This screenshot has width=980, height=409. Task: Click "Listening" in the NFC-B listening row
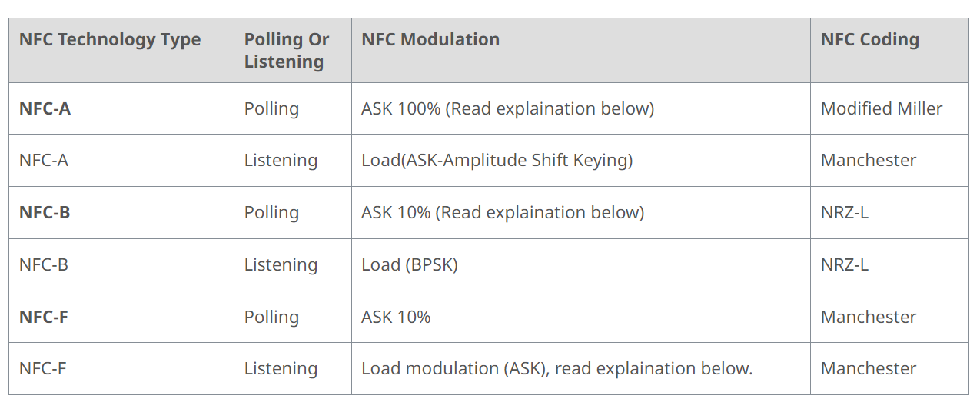point(281,265)
